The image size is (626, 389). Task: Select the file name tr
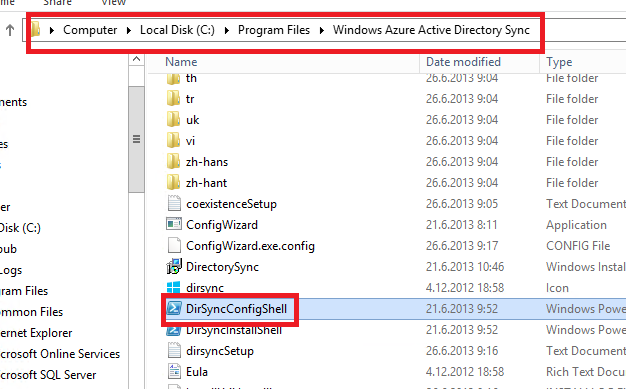tap(190, 99)
